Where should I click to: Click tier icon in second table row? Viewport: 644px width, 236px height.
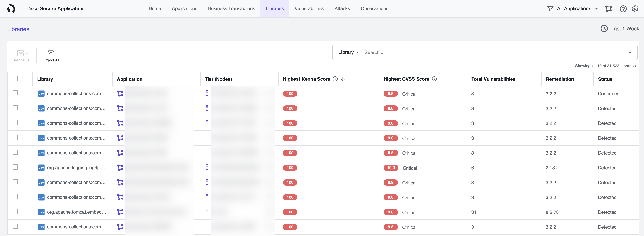point(207,108)
